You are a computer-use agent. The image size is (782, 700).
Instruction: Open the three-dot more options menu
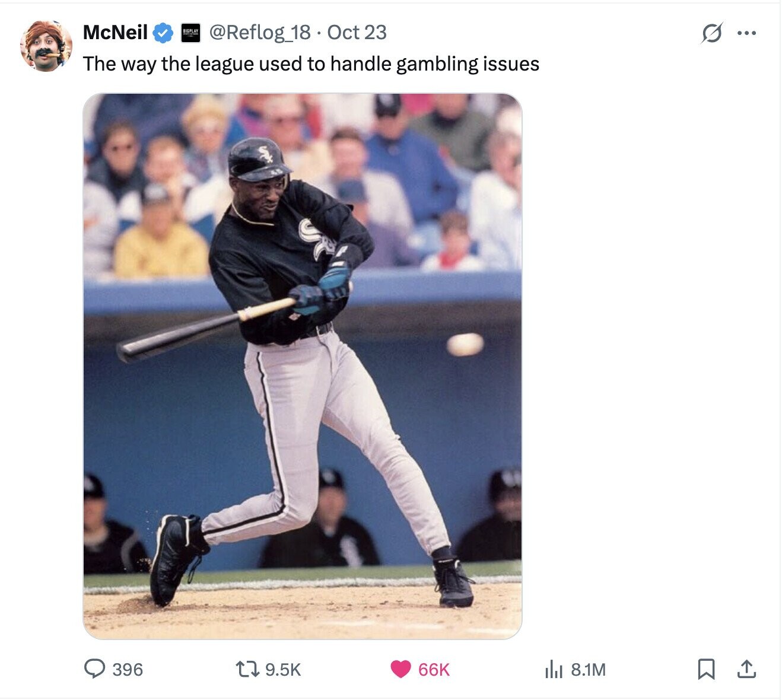pos(746,33)
